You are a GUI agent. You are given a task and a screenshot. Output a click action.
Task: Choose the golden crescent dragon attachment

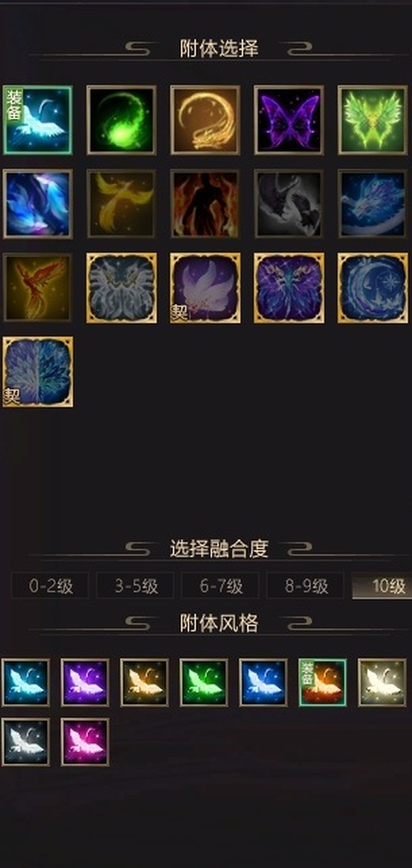click(205, 120)
